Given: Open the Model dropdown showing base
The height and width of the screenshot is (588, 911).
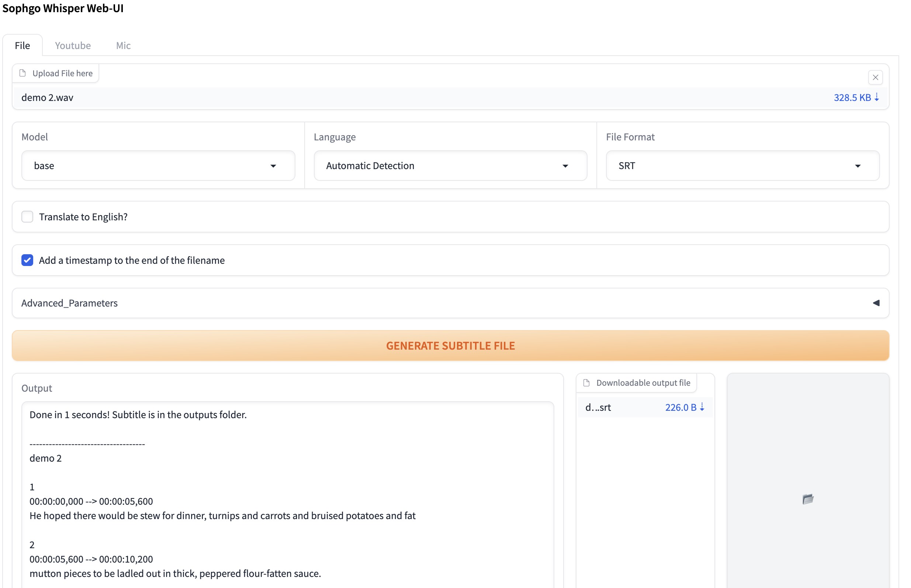Looking at the screenshot, I should (153, 166).
